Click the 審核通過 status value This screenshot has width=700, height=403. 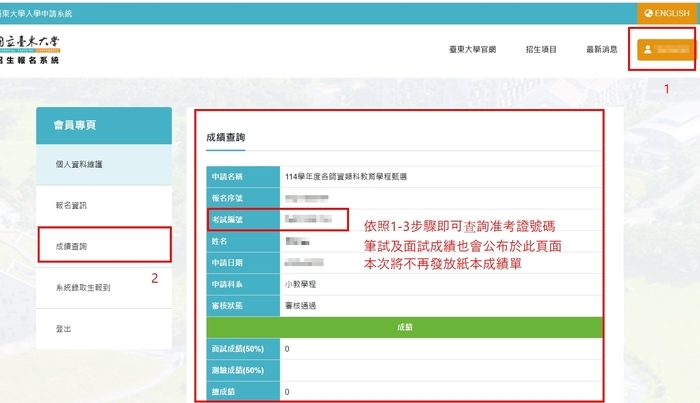coord(300,304)
